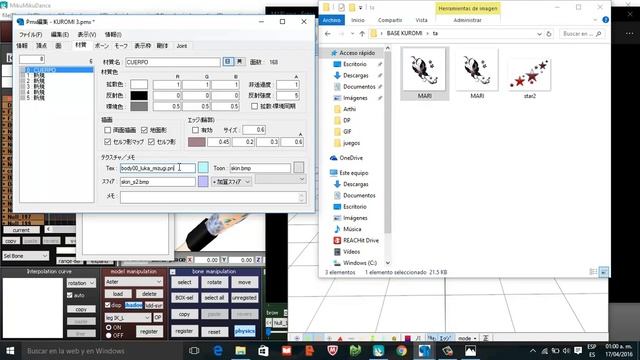Open the mode dropdown at bottom of viewport
This screenshot has width=640, height=360.
pos(467,338)
